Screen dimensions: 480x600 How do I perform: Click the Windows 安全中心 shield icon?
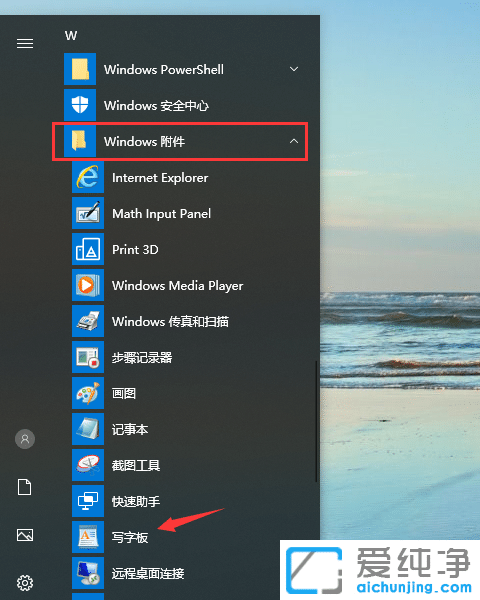click(x=80, y=105)
